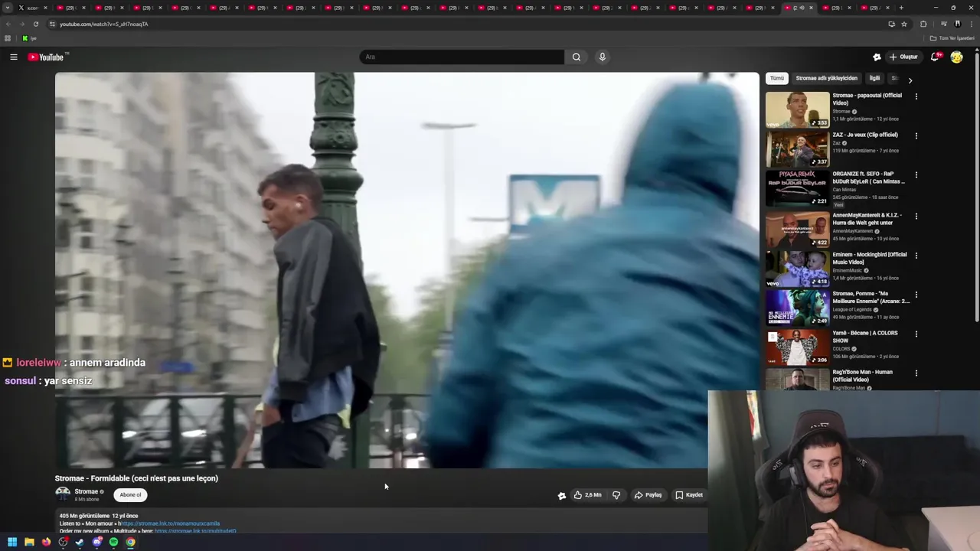Screen dimensions: 980x551
Task: Click the search magnifier button
Action: [x=577, y=57]
